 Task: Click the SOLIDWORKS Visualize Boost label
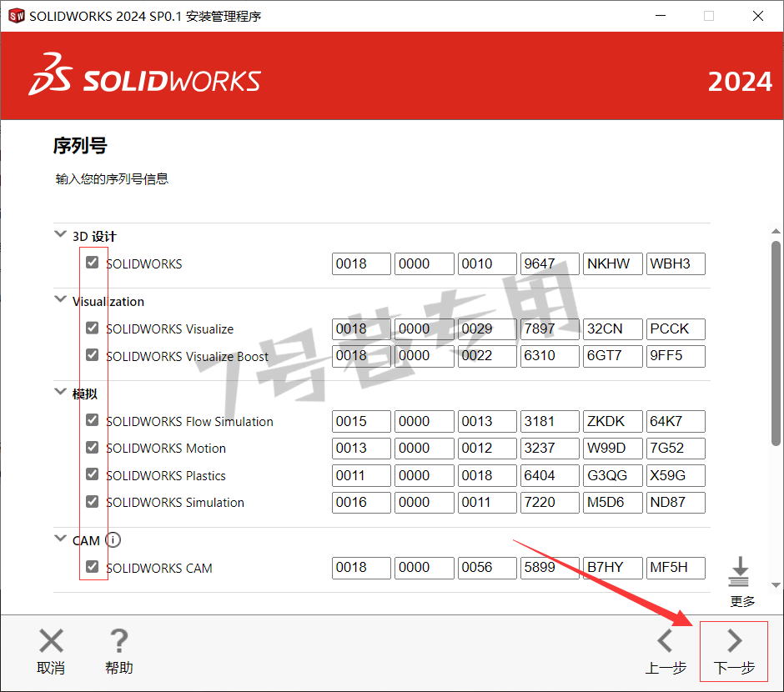tap(187, 357)
